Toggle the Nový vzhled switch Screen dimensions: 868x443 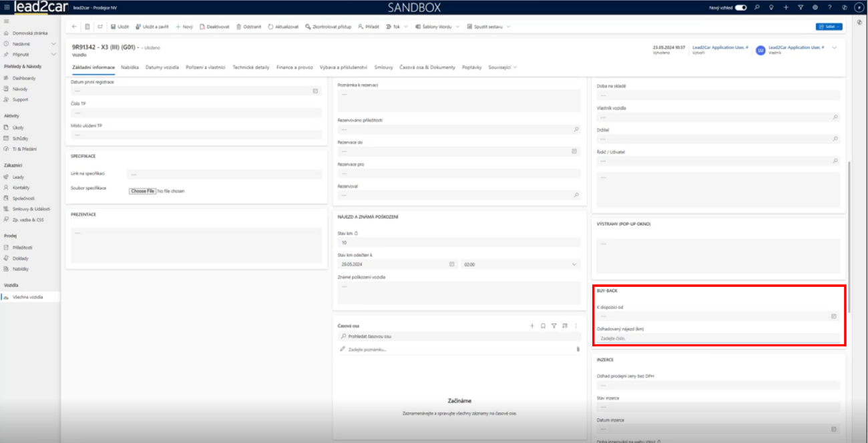tap(740, 7)
